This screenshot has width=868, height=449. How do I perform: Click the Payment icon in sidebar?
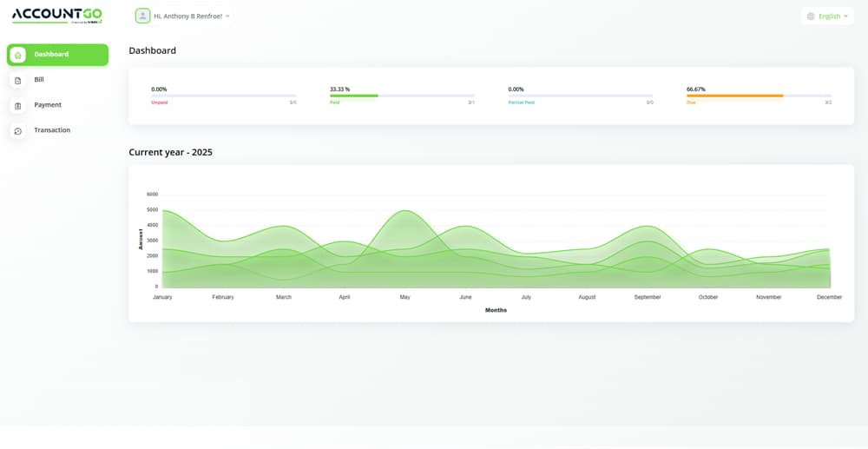[x=17, y=106]
